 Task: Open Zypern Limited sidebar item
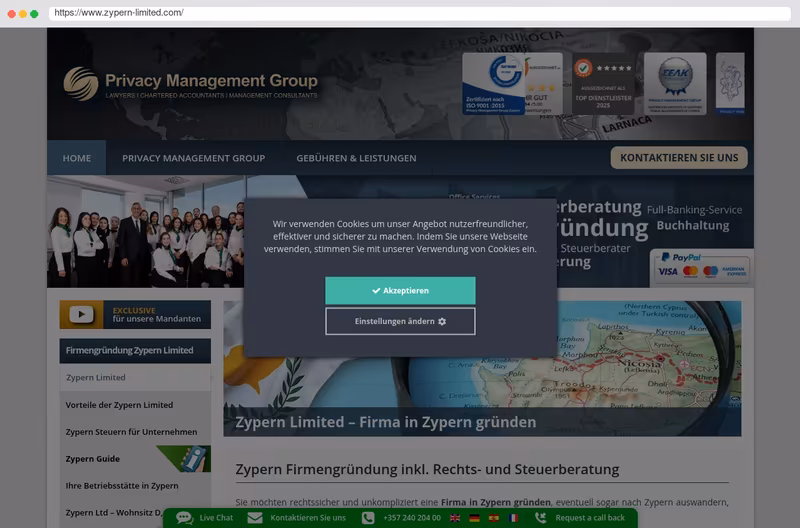click(x=135, y=378)
